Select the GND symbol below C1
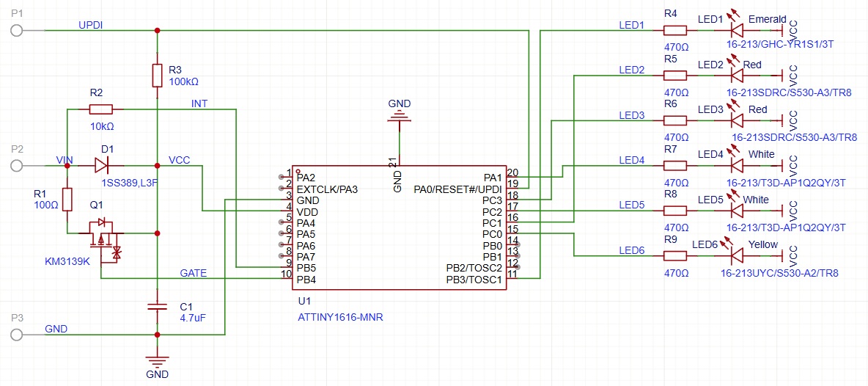The width and height of the screenshot is (868, 386). (157, 361)
